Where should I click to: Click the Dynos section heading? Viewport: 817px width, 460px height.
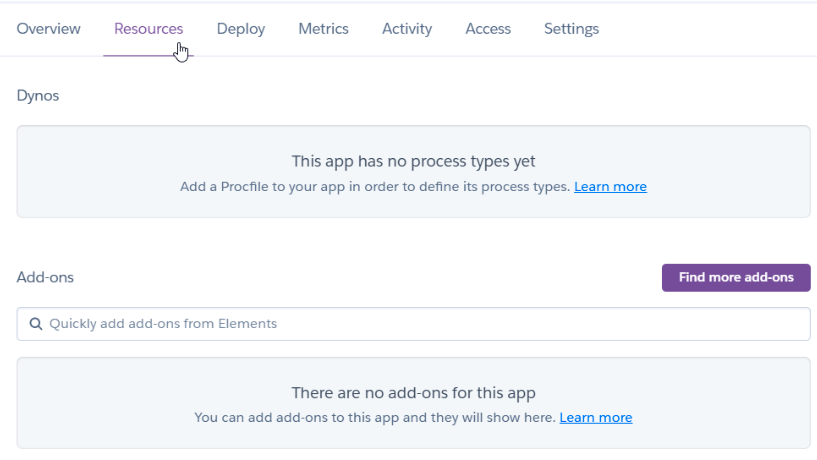(38, 96)
